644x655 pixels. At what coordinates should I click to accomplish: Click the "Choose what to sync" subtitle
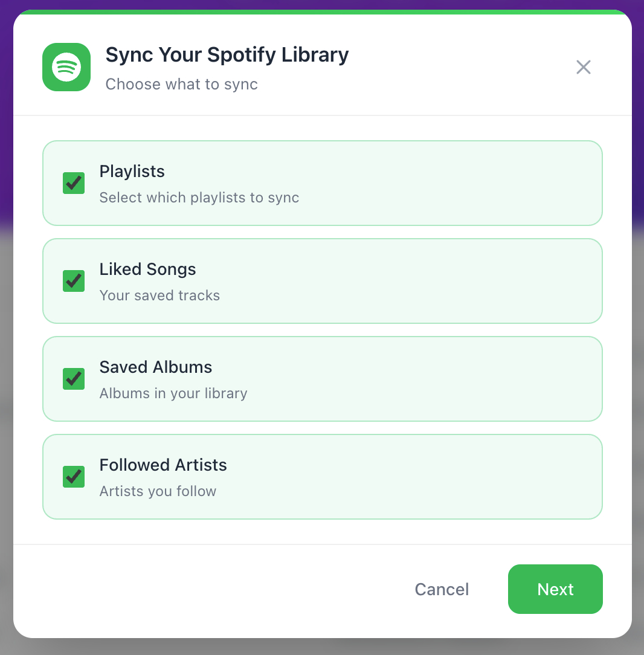point(182,84)
